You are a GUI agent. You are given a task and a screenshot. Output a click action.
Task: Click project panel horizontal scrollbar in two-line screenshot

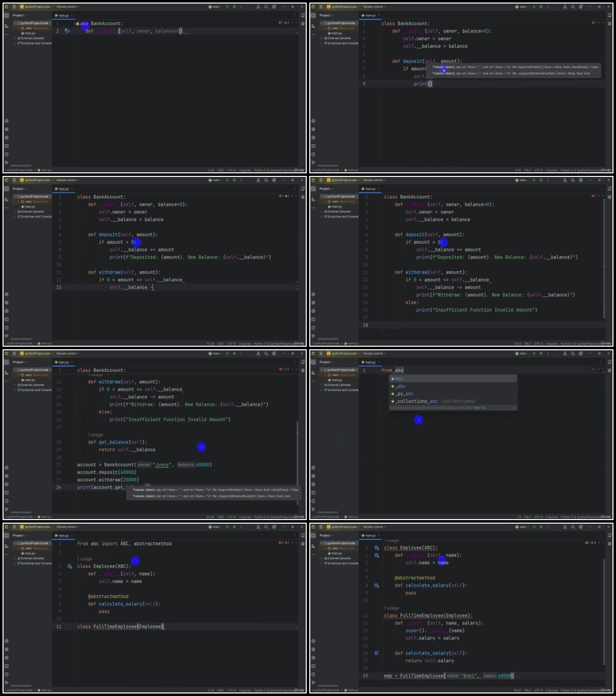tap(21, 166)
